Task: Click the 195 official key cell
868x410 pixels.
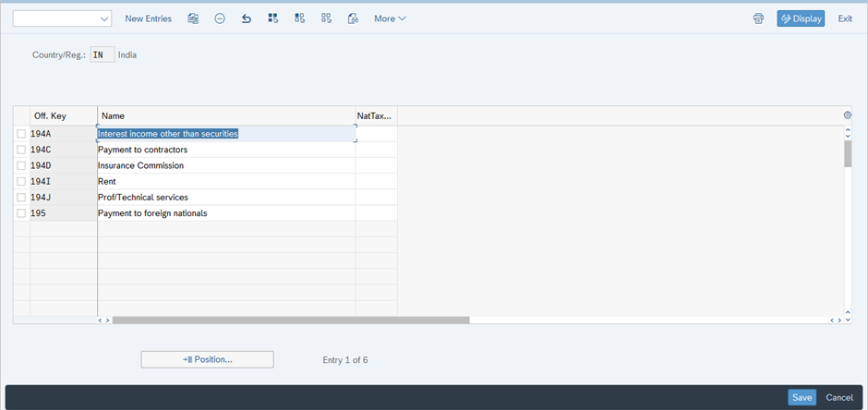Action: coord(63,213)
